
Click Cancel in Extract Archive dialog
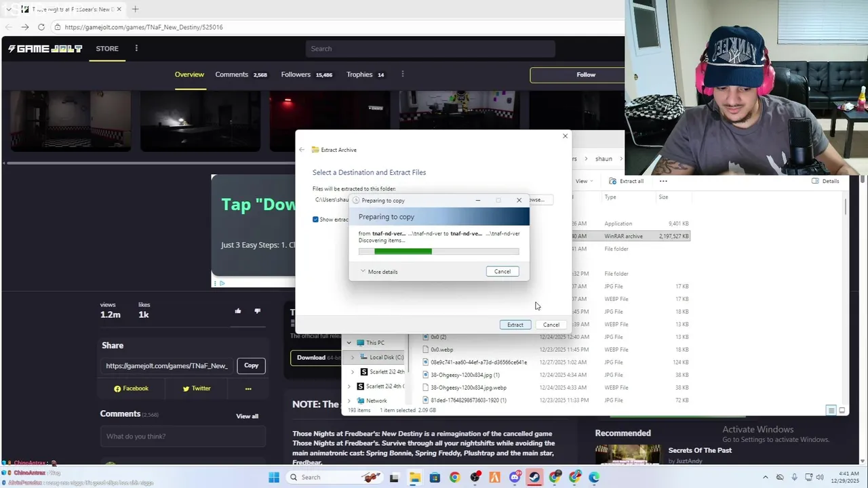point(551,325)
